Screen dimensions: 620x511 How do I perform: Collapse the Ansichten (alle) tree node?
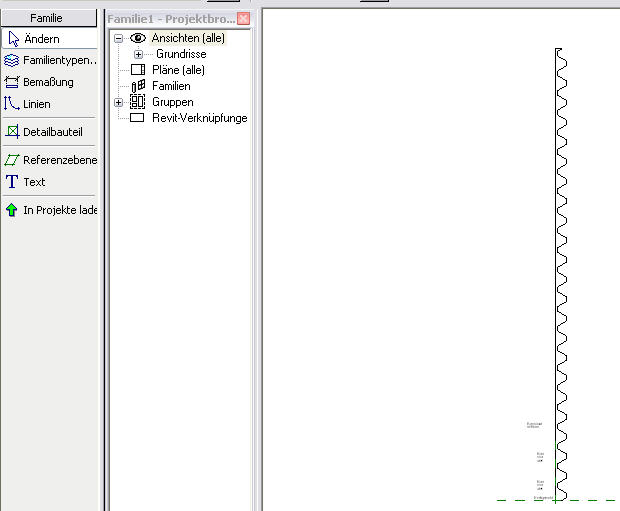pos(118,38)
